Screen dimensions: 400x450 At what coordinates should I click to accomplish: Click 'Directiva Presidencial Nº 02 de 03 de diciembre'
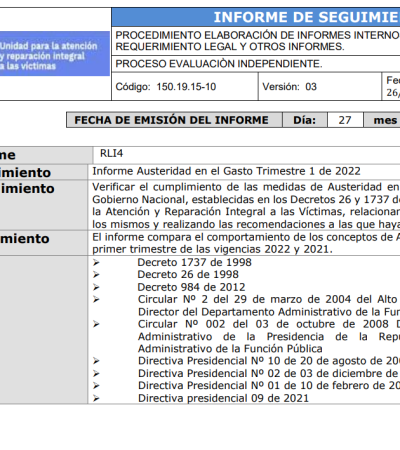pyautogui.click(x=269, y=373)
